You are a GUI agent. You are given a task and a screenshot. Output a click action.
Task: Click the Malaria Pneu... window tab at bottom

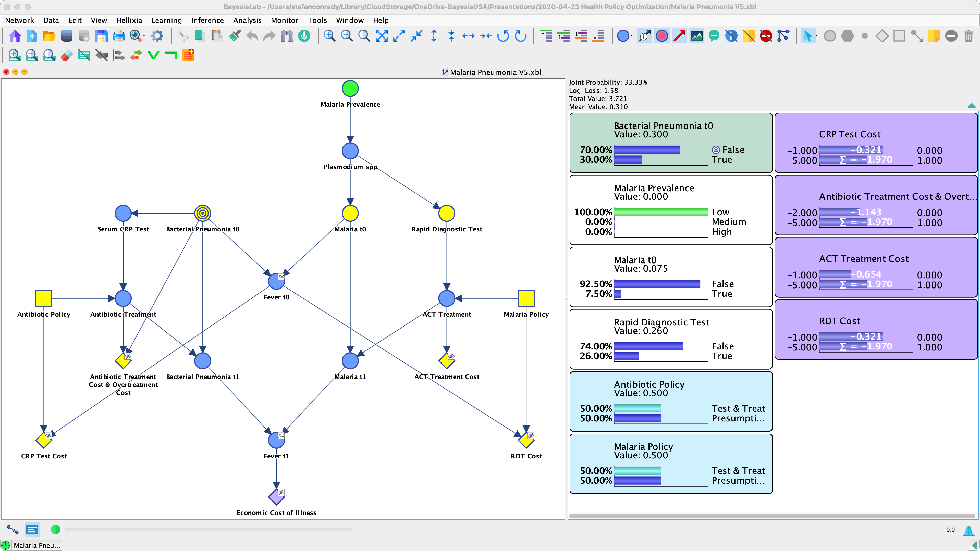tap(36, 545)
